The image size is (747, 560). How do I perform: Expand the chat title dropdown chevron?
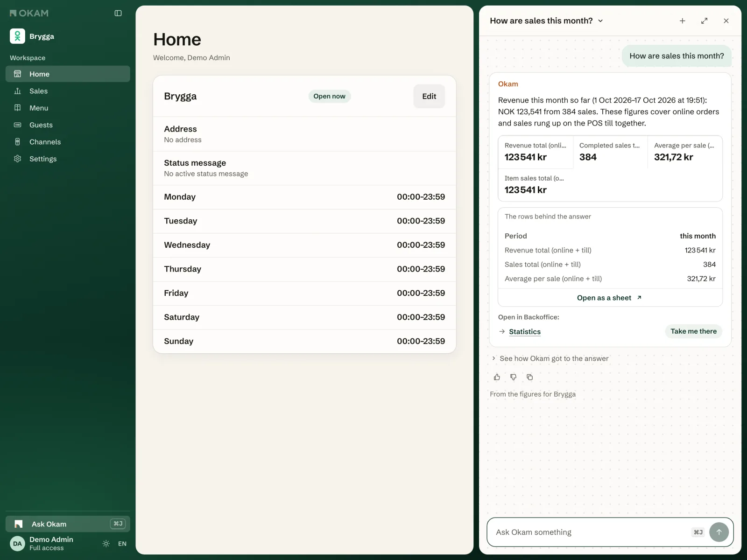click(600, 21)
